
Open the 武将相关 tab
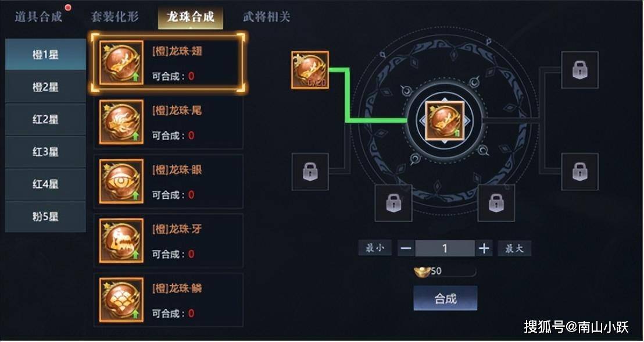[266, 17]
